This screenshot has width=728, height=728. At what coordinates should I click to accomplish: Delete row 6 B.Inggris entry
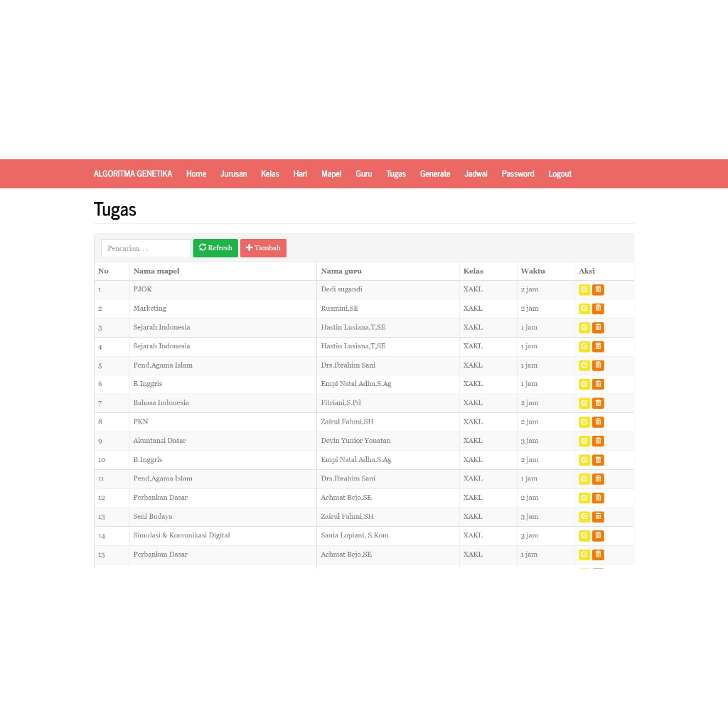[x=598, y=384]
